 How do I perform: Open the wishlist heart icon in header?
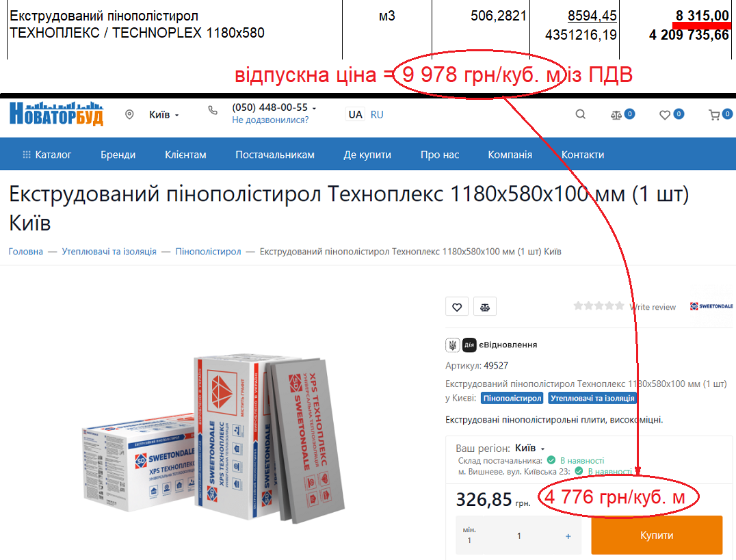coord(665,115)
